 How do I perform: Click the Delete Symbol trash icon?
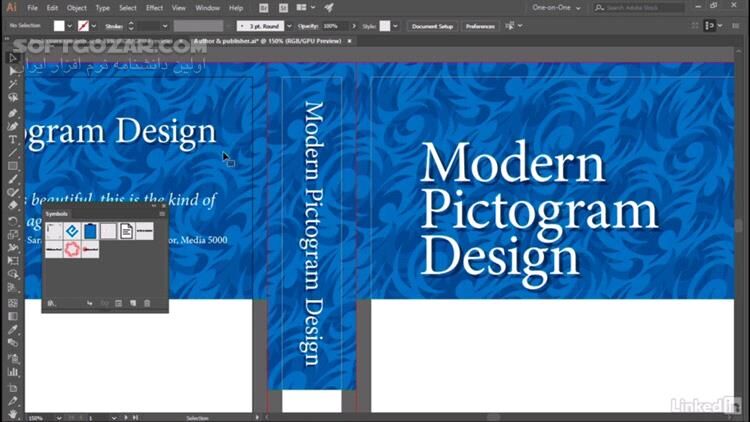click(x=147, y=303)
